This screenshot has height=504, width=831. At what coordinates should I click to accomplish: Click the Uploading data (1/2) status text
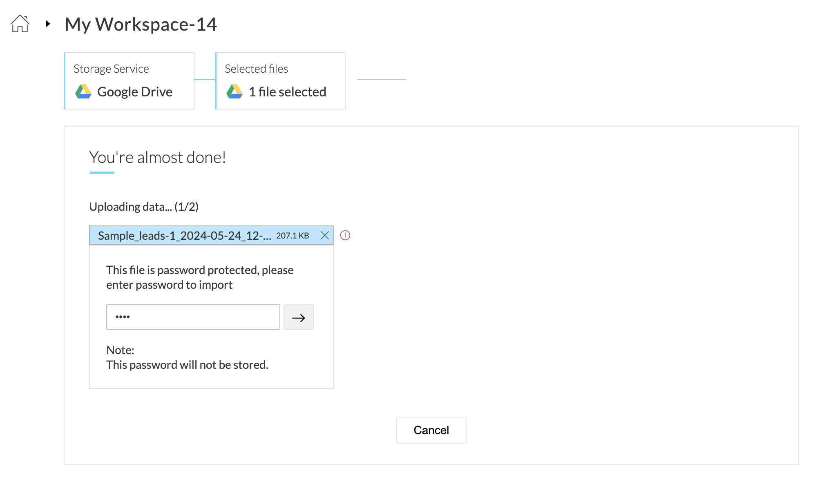[144, 207]
